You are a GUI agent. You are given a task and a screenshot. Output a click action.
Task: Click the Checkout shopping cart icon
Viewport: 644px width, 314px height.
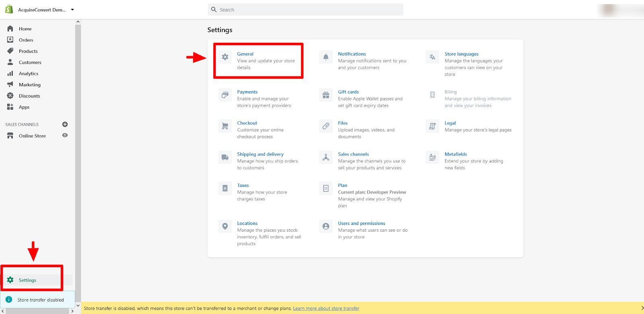[225, 126]
